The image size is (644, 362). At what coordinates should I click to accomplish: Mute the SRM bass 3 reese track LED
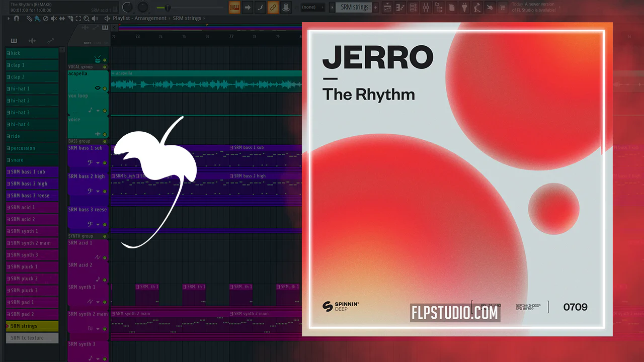[x=105, y=224]
